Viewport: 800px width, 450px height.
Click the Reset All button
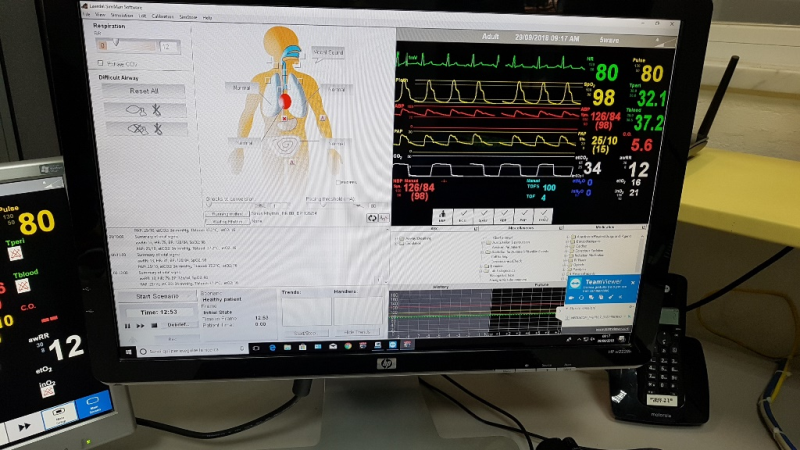click(x=143, y=90)
